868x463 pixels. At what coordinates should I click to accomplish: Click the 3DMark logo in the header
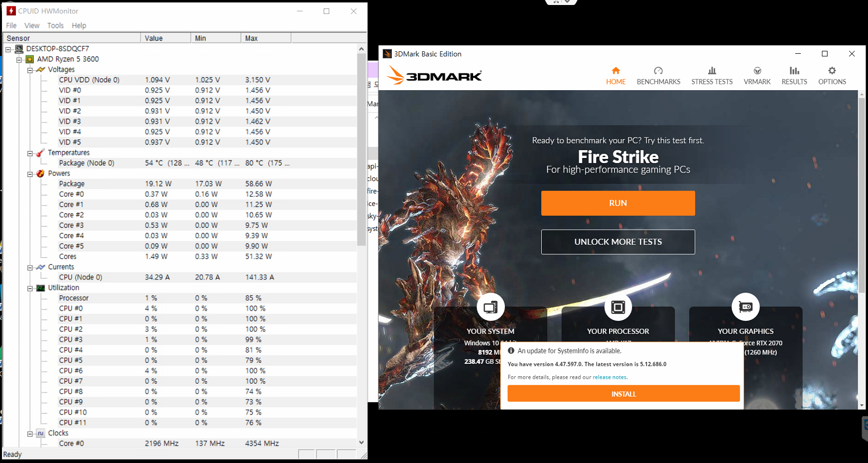pos(434,75)
